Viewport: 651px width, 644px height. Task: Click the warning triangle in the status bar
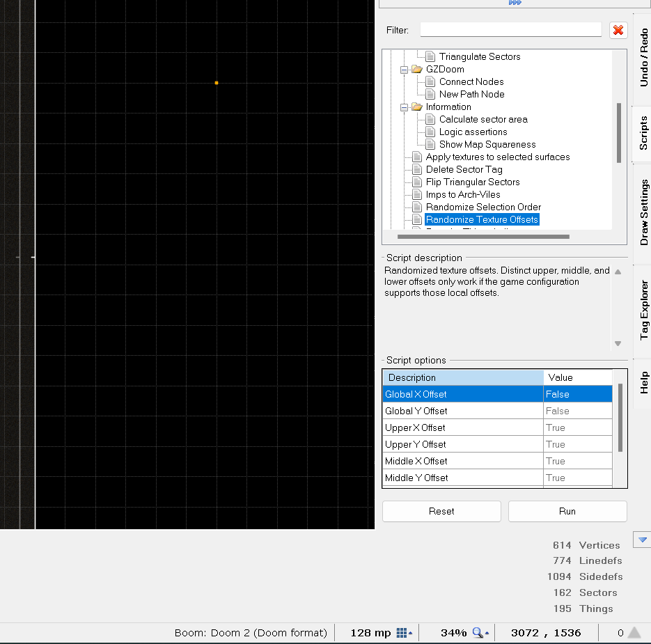[634, 633]
